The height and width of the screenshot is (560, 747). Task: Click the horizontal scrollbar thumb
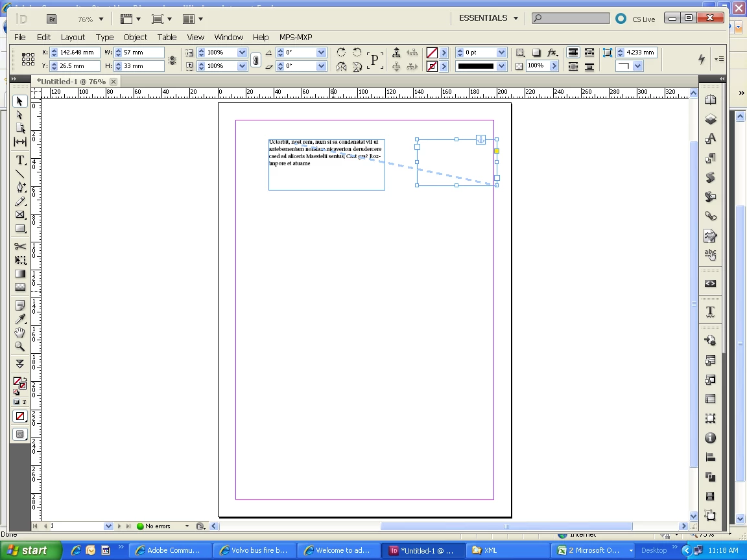(506, 526)
